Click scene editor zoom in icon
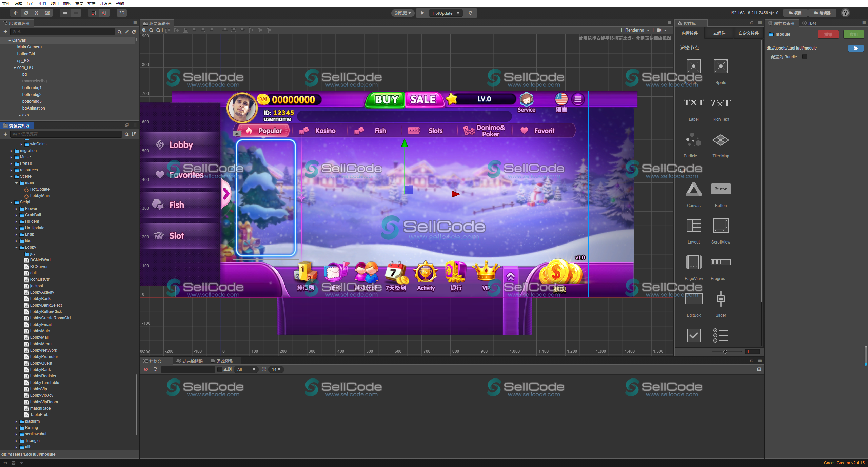The width and height of the screenshot is (868, 467). [x=144, y=30]
